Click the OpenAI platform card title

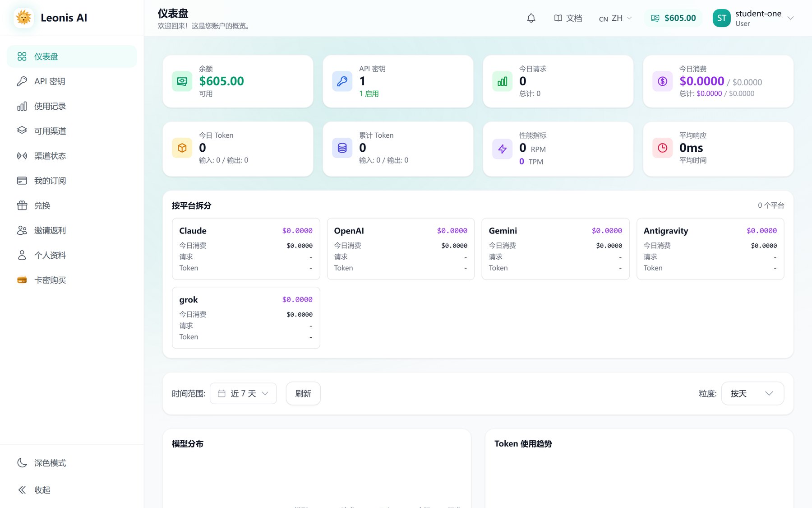[349, 231]
